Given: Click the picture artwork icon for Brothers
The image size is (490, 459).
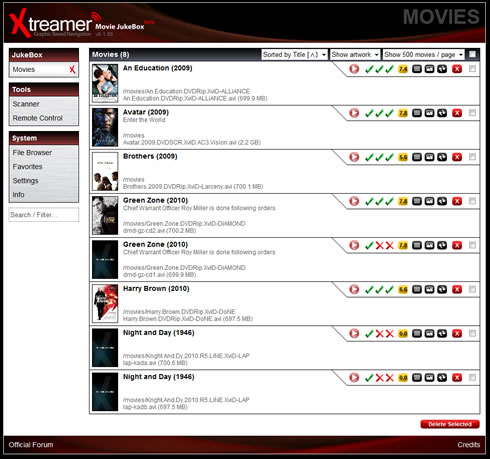Looking at the screenshot, I should point(429,157).
